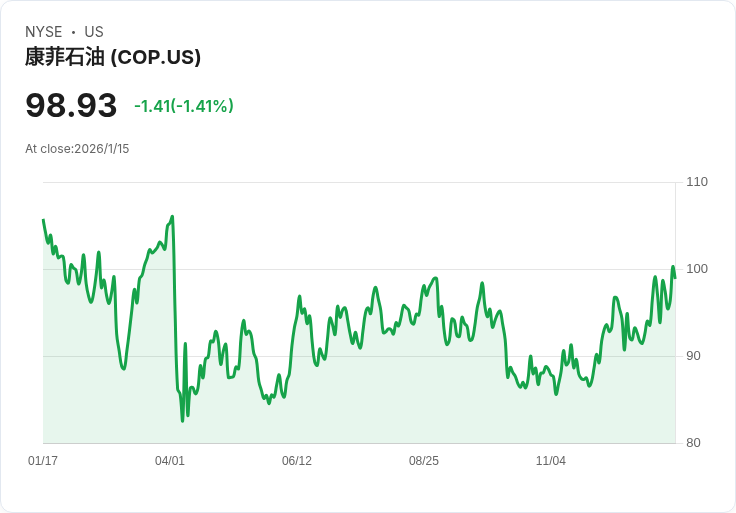Click the 06/12 date axis label
Screen dimensions: 736x513
(297, 461)
